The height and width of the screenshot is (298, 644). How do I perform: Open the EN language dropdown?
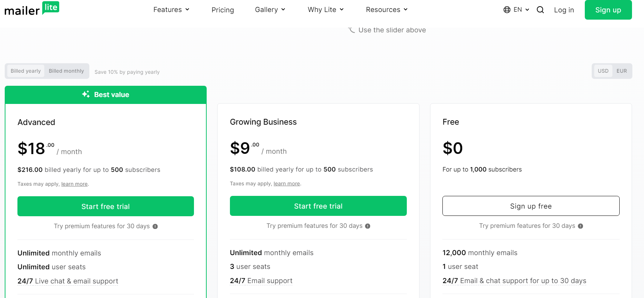(521, 10)
